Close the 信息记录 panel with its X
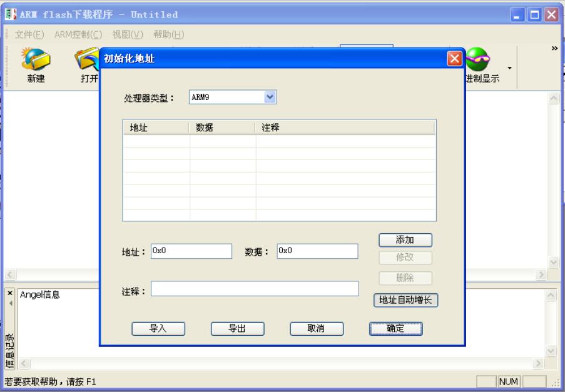 (10, 293)
